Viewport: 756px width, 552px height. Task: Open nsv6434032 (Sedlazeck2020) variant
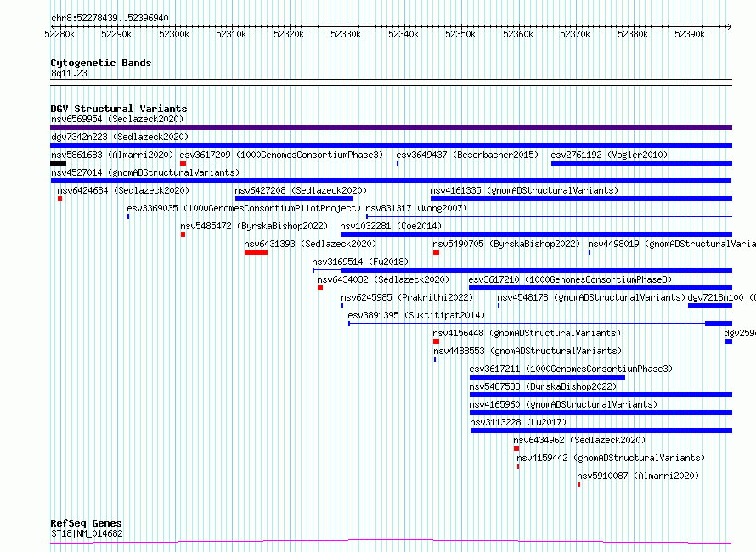(383, 279)
